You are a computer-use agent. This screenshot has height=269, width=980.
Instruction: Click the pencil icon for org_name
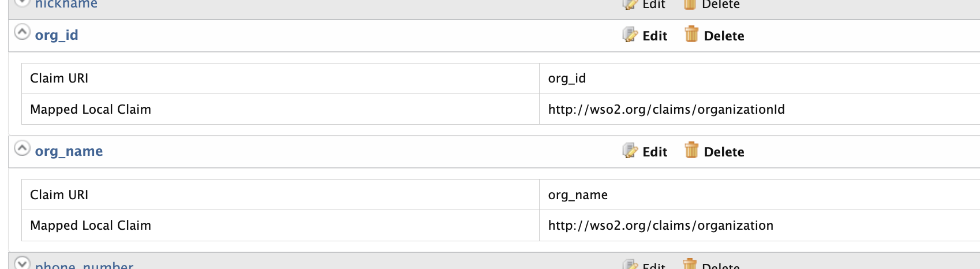(630, 151)
